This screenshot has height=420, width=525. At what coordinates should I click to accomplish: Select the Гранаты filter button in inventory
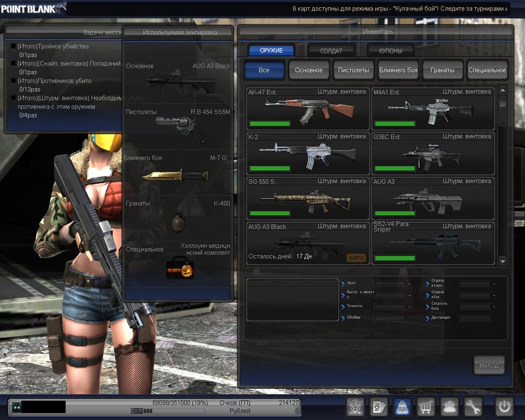[x=443, y=70]
